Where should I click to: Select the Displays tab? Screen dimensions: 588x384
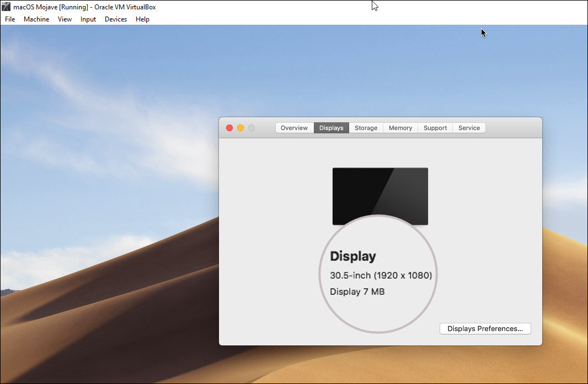[x=331, y=128]
